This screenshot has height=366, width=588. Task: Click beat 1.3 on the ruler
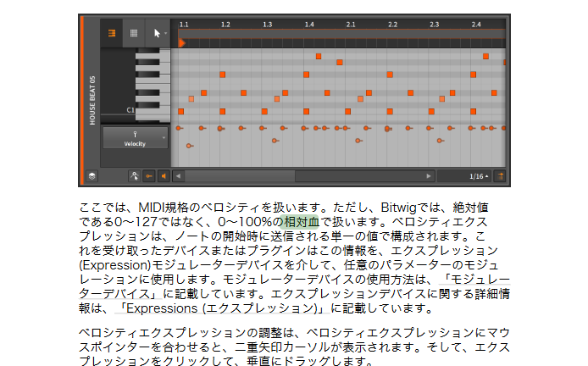268,25
